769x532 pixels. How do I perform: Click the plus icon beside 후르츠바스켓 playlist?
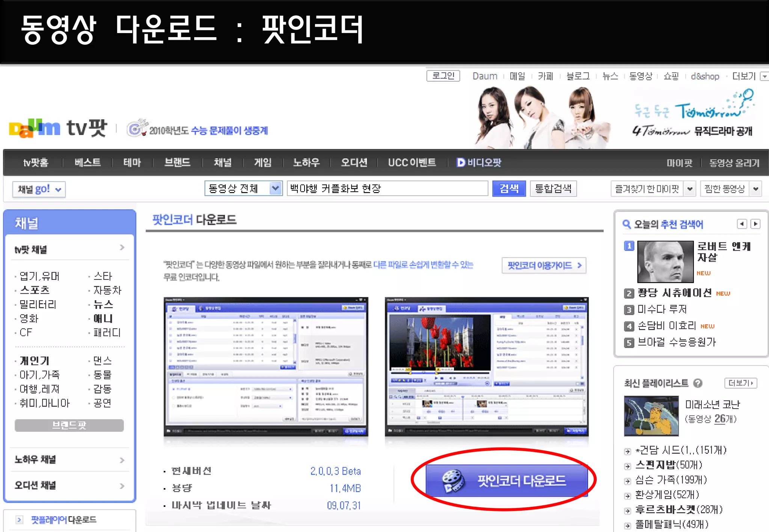(x=627, y=511)
